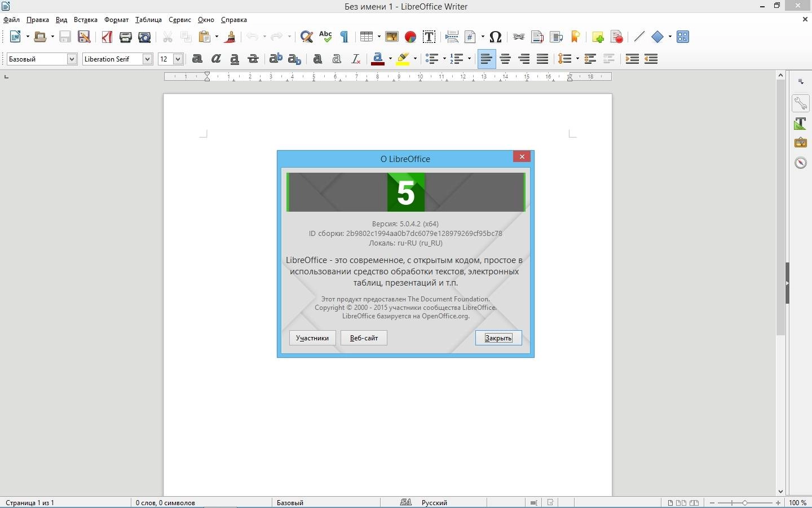Open font size dropdown

pos(178,59)
